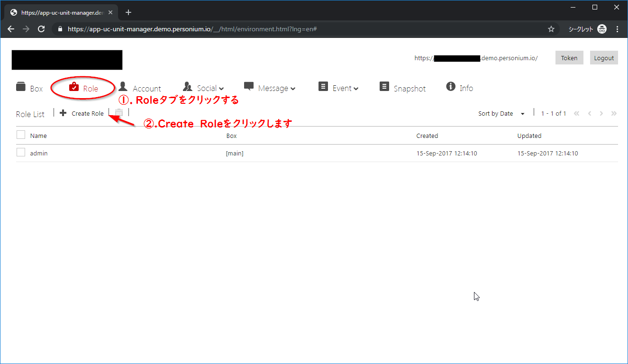Bookmark this page with the star icon
This screenshot has width=628, height=364.
tap(551, 29)
